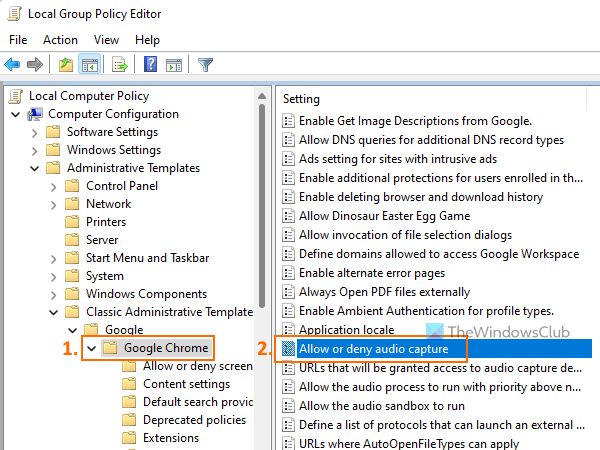Expand the Control Panel node
Screen dimensions: 600x450
point(54,187)
